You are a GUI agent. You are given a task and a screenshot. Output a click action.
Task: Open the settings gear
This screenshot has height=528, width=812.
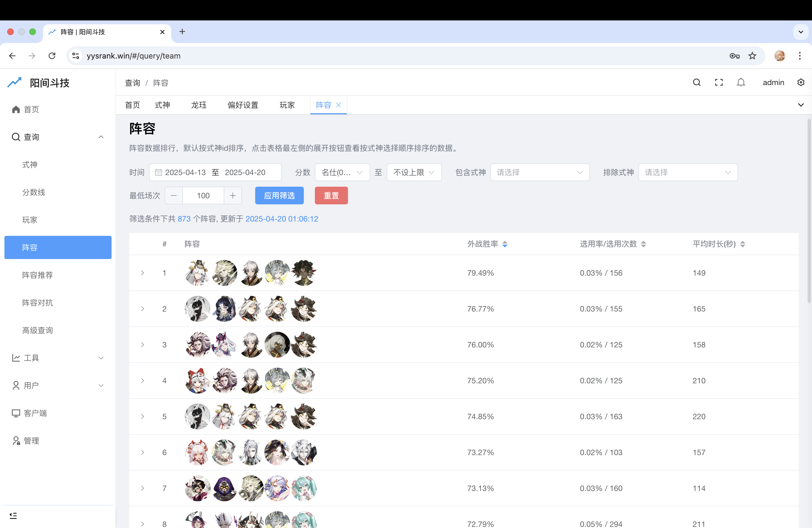tap(801, 82)
